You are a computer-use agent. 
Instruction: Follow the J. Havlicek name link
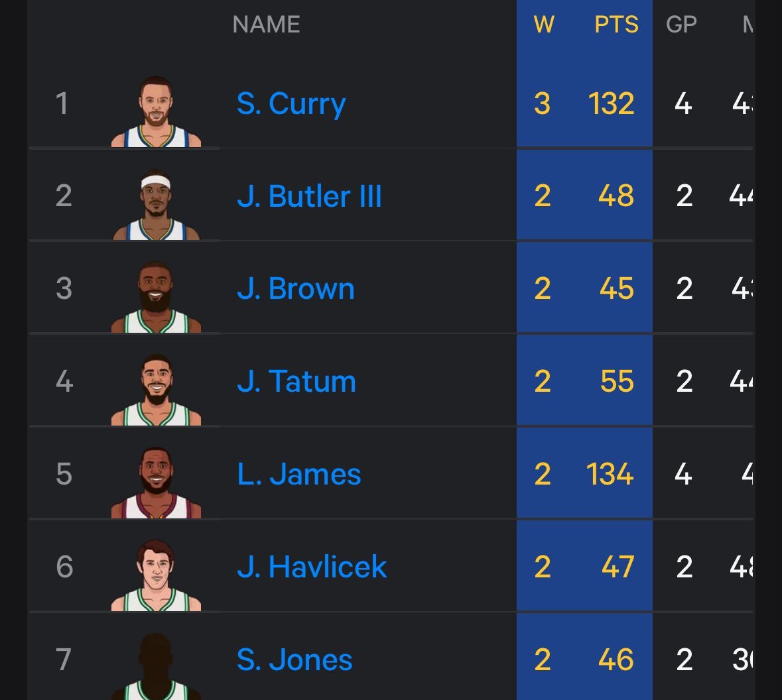pyautogui.click(x=312, y=567)
